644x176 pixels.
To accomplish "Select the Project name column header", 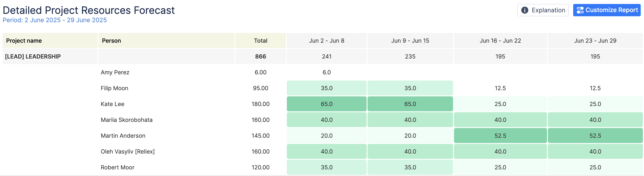I will tap(24, 41).
